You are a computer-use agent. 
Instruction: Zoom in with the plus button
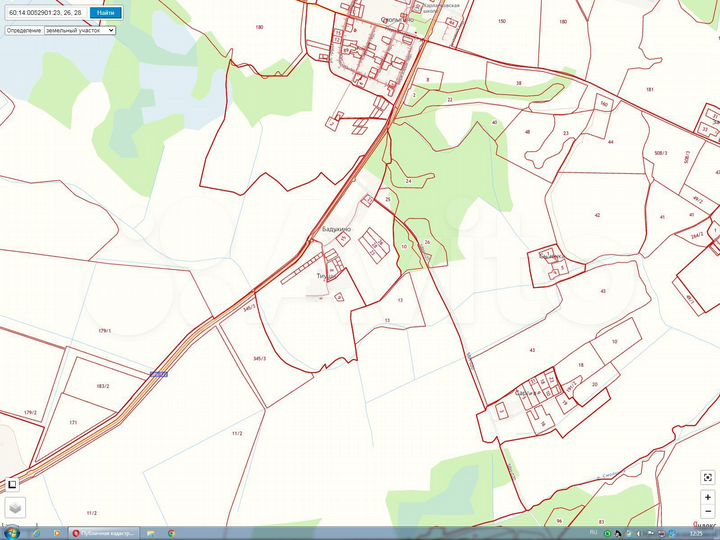(x=708, y=497)
